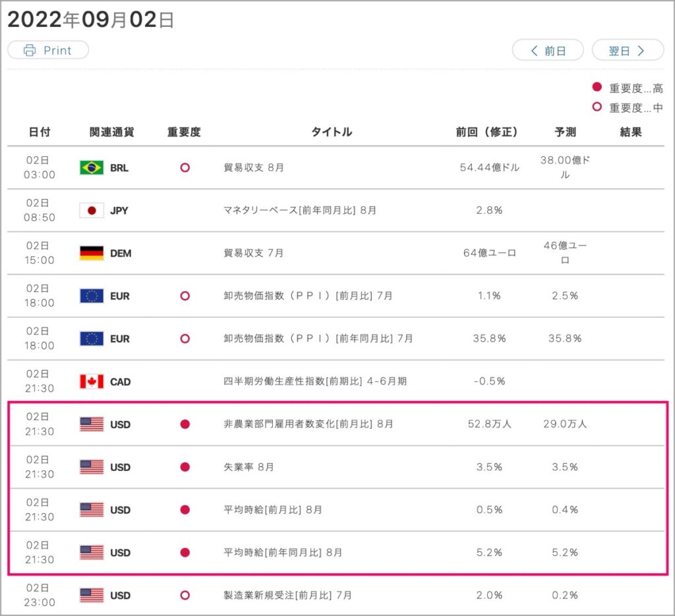Viewport: 675px width, 616px height.
Task: Select the 平均時給[前月比] 8月 title
Action: [272, 510]
